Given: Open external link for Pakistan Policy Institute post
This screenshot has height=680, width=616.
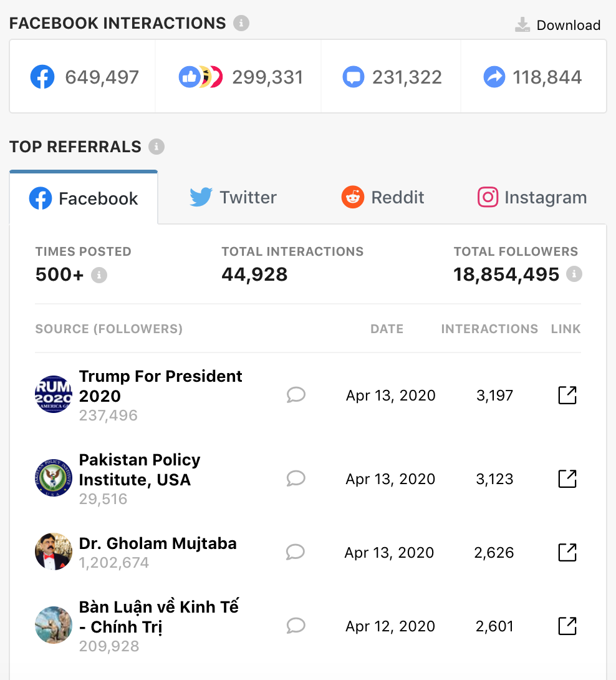Looking at the screenshot, I should [567, 478].
